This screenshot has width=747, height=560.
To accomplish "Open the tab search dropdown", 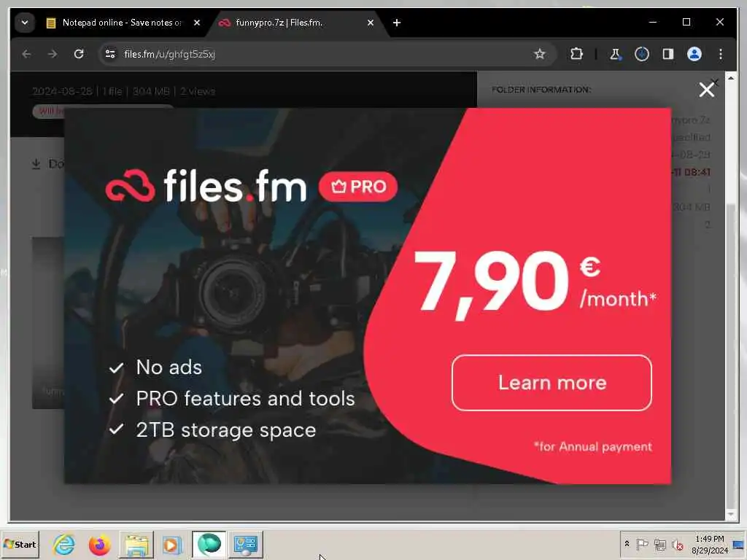I will (25, 23).
